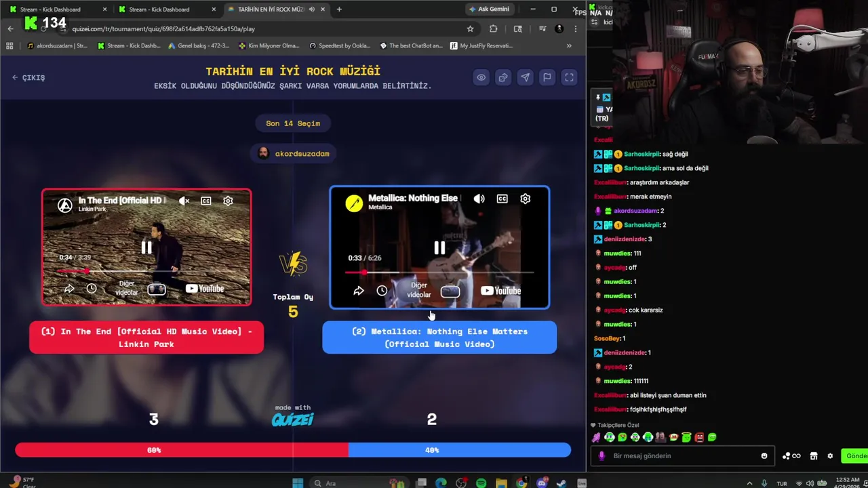The height and width of the screenshot is (488, 868).
Task: Click the Ask Gemini button
Action: click(x=489, y=9)
